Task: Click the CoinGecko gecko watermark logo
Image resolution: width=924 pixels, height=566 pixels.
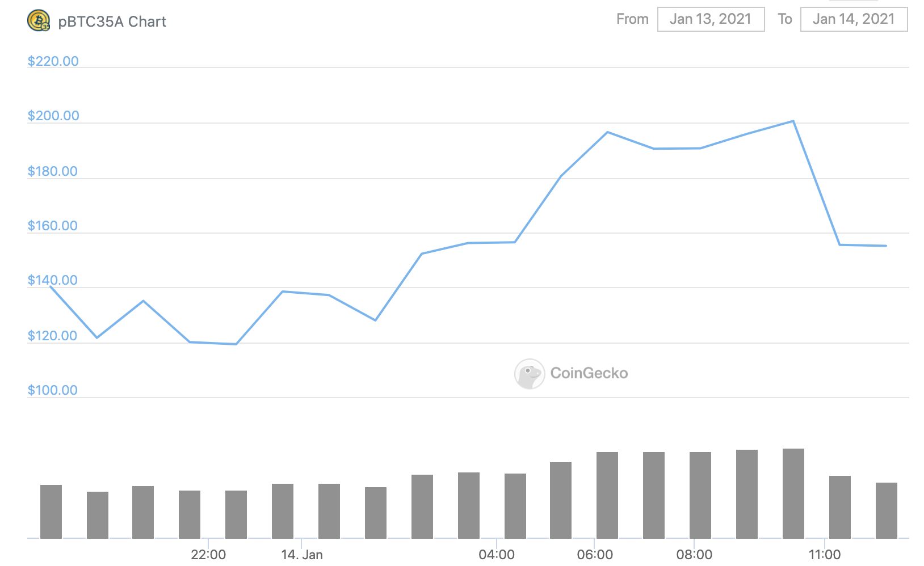Action: (x=530, y=374)
